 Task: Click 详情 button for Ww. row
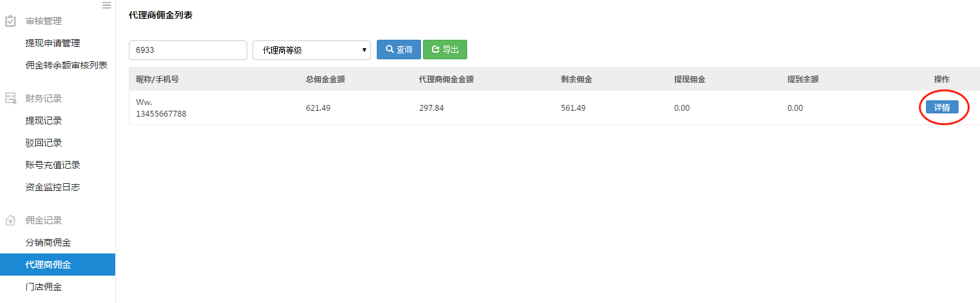[942, 108]
